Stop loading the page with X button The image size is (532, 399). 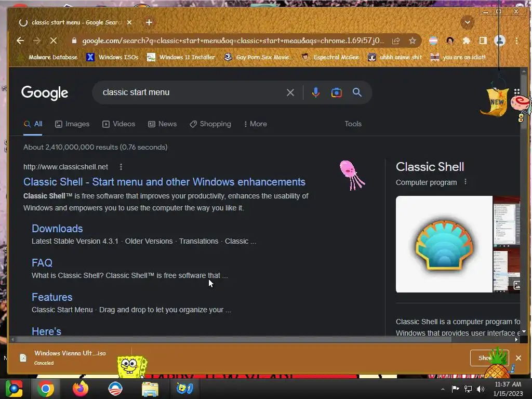click(54, 41)
